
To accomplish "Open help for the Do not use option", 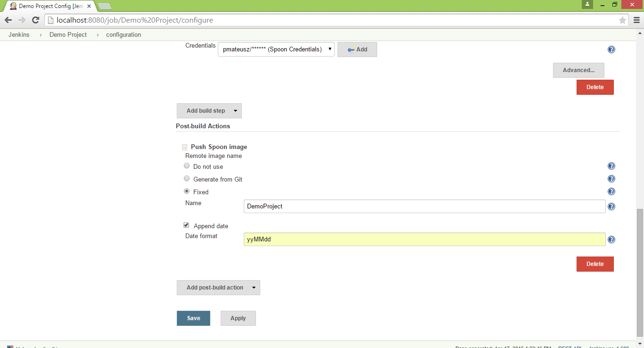I will (x=611, y=166).
